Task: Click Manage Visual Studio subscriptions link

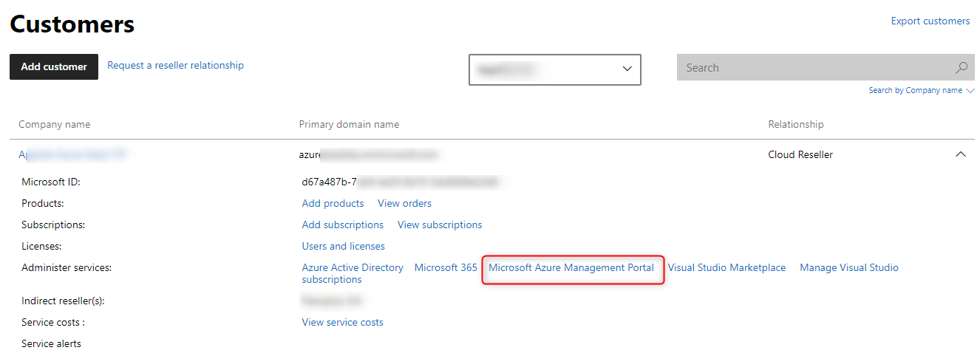Action: tap(849, 267)
